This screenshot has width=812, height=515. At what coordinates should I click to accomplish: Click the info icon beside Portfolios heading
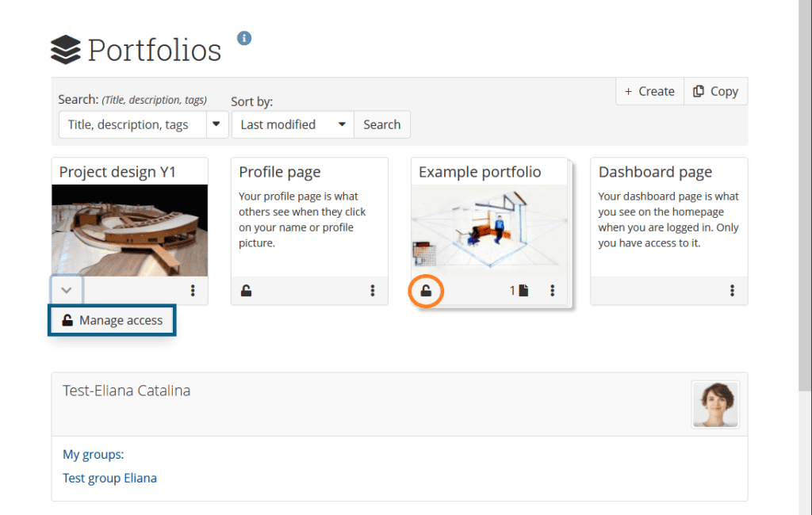click(x=244, y=38)
